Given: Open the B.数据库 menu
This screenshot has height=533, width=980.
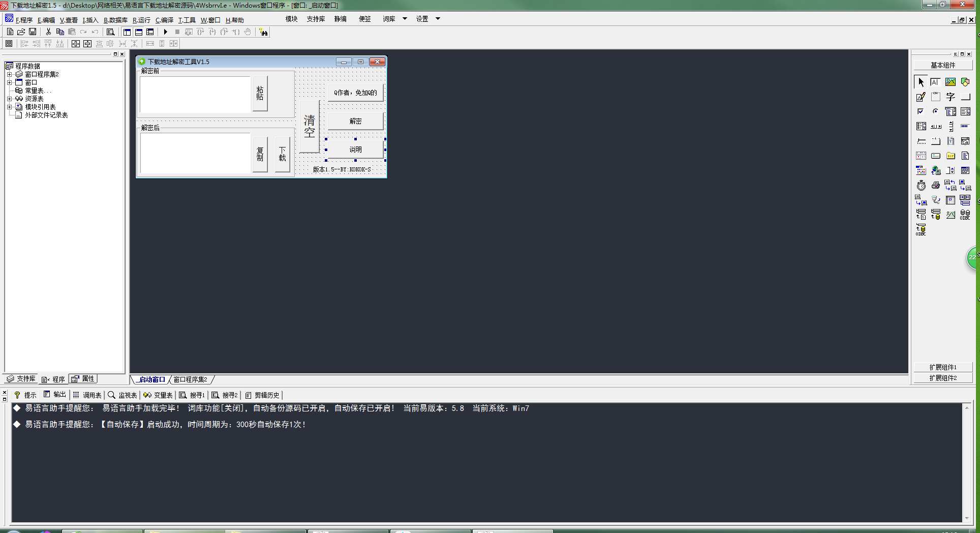Looking at the screenshot, I should coord(115,20).
